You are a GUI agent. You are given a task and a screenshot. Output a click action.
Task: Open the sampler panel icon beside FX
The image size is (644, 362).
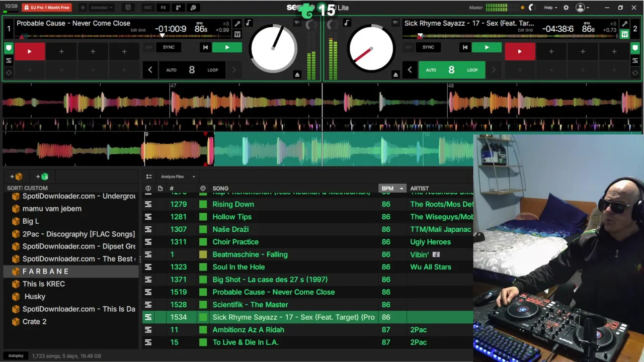[x=178, y=8]
